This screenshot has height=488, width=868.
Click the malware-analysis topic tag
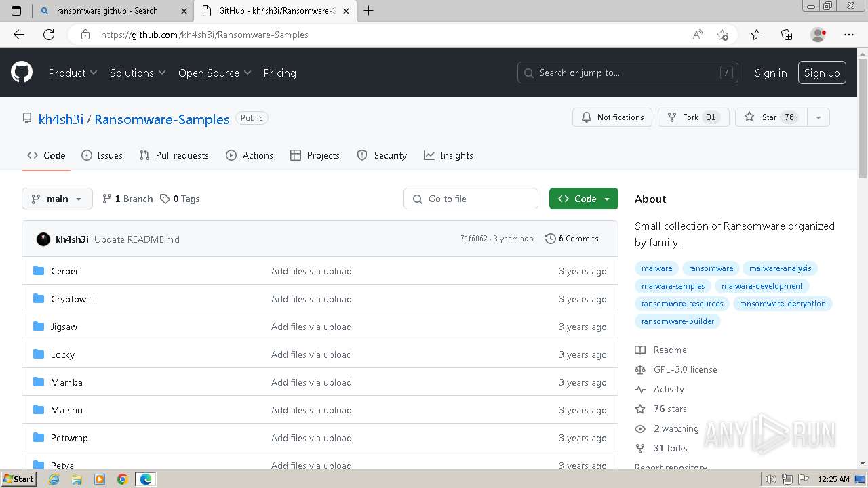780,268
